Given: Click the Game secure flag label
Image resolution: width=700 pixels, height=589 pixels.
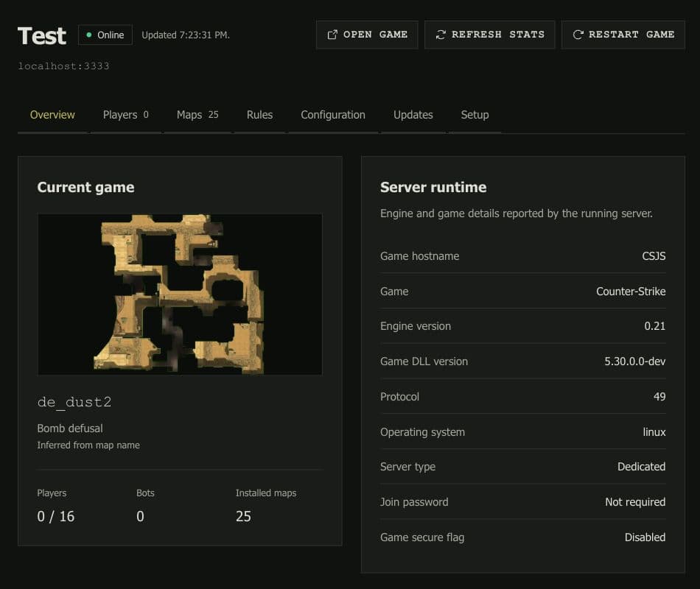Looking at the screenshot, I should pyautogui.click(x=422, y=537).
